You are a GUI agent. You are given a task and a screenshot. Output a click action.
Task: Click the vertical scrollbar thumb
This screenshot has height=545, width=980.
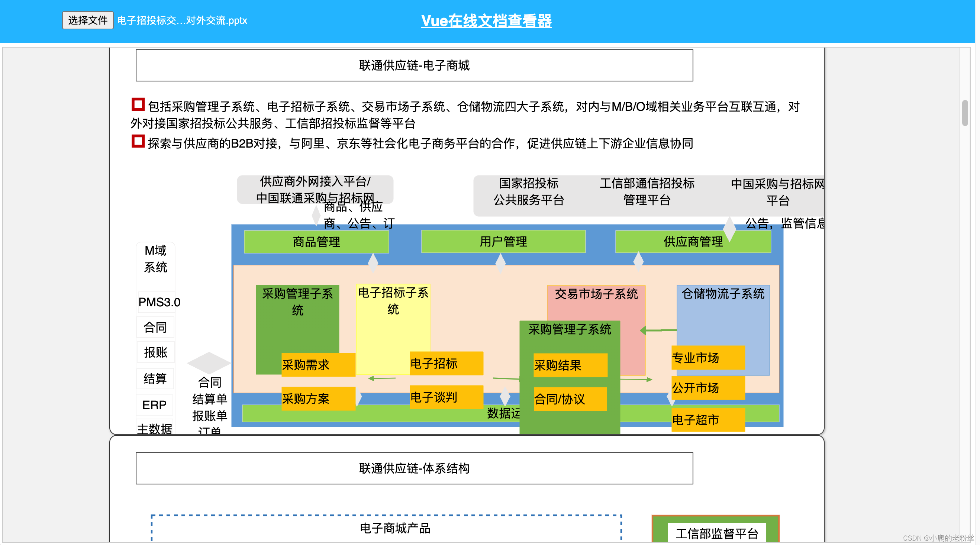pyautogui.click(x=964, y=113)
